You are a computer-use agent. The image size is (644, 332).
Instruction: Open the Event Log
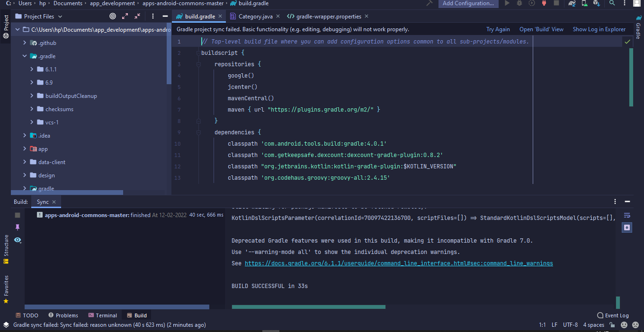(x=613, y=315)
